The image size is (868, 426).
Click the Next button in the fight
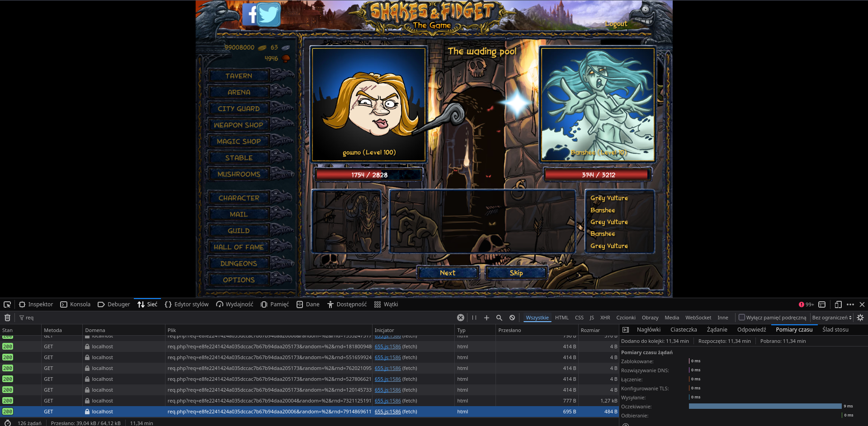coord(448,273)
